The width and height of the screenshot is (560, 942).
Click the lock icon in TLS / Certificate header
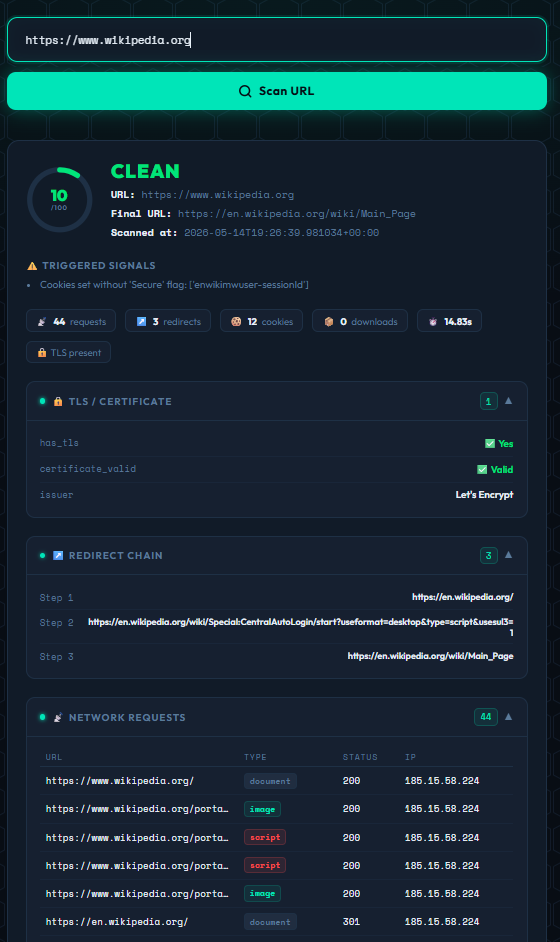[x=58, y=401]
